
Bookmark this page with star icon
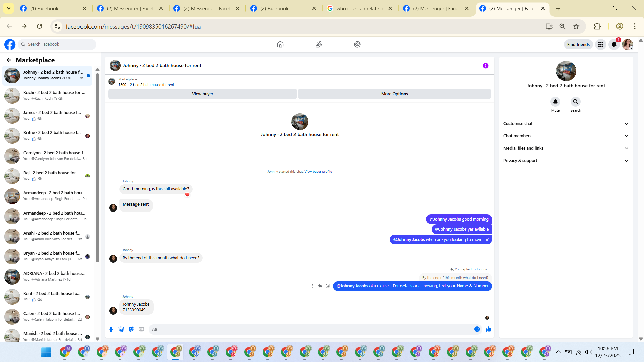pos(576,26)
